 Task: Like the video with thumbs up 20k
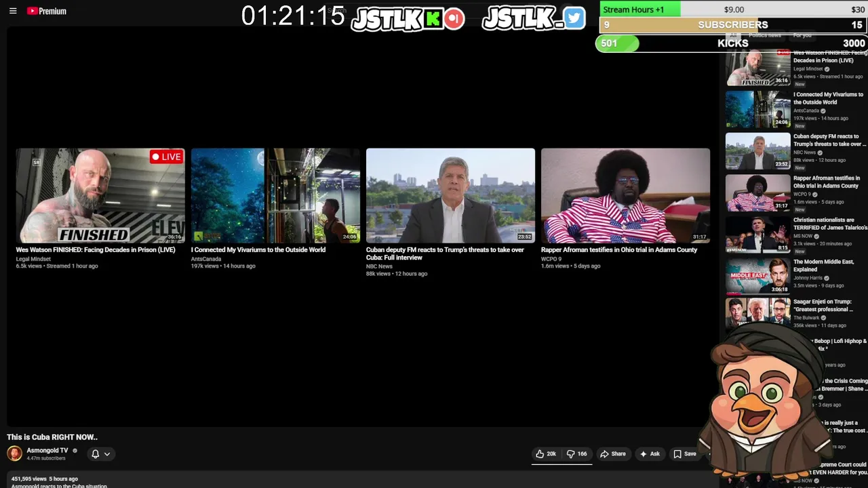point(546,454)
